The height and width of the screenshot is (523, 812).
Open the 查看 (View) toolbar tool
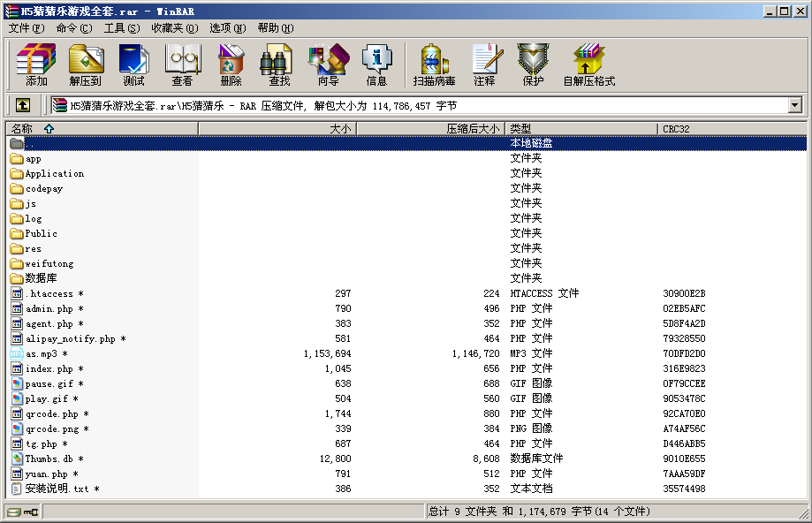pos(182,65)
